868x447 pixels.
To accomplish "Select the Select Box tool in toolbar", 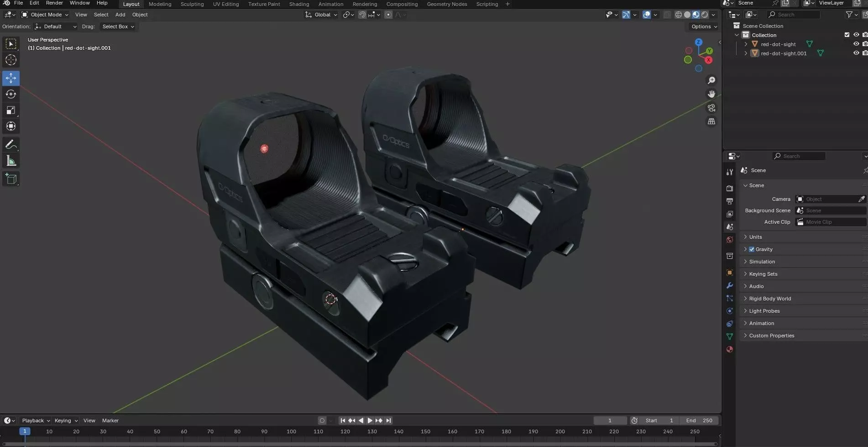I will coord(11,44).
